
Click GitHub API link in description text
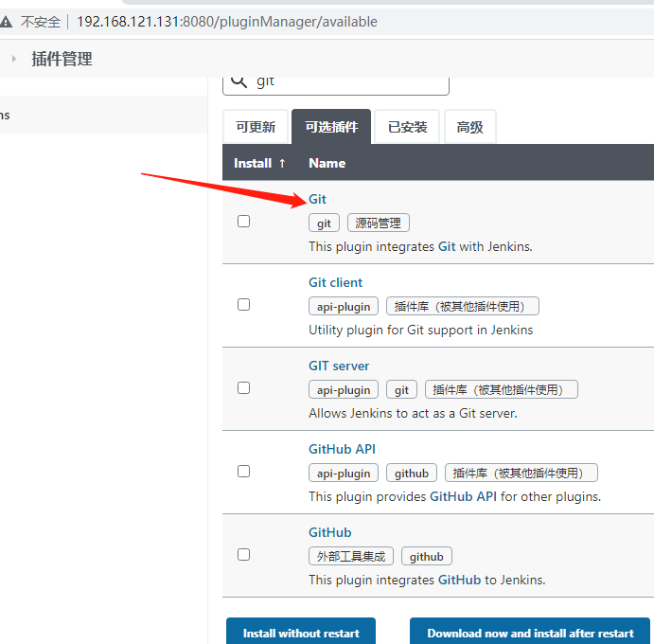click(463, 496)
